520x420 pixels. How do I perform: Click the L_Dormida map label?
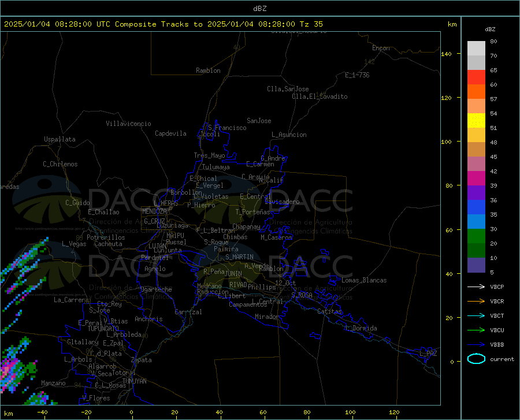coord(361,328)
